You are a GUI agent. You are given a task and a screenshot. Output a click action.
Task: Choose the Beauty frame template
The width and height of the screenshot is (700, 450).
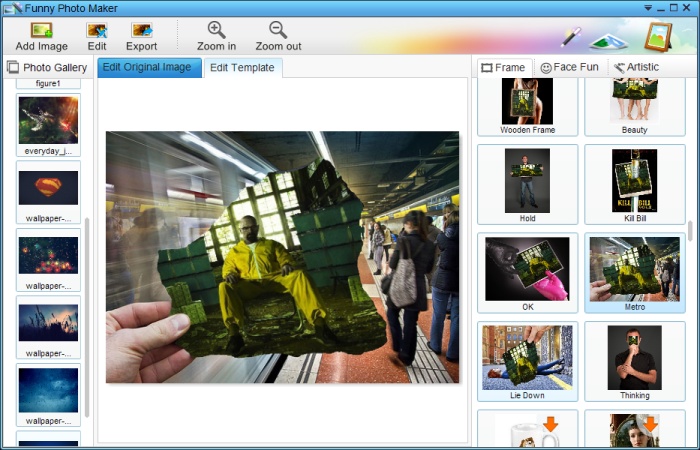point(634,106)
